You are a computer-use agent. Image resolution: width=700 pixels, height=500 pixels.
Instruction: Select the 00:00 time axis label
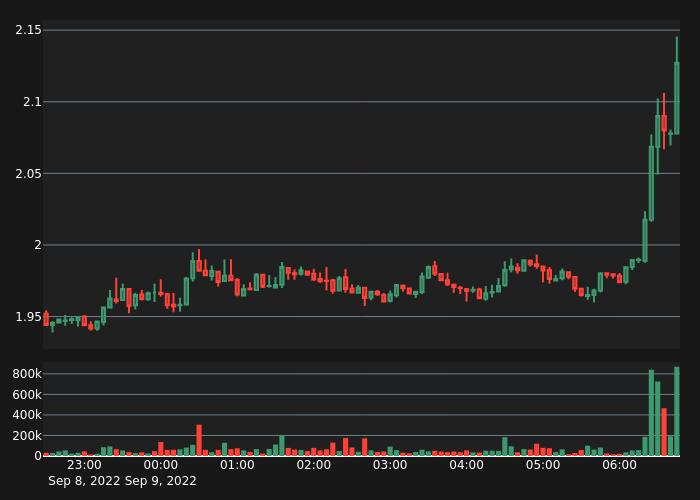pyautogui.click(x=161, y=465)
